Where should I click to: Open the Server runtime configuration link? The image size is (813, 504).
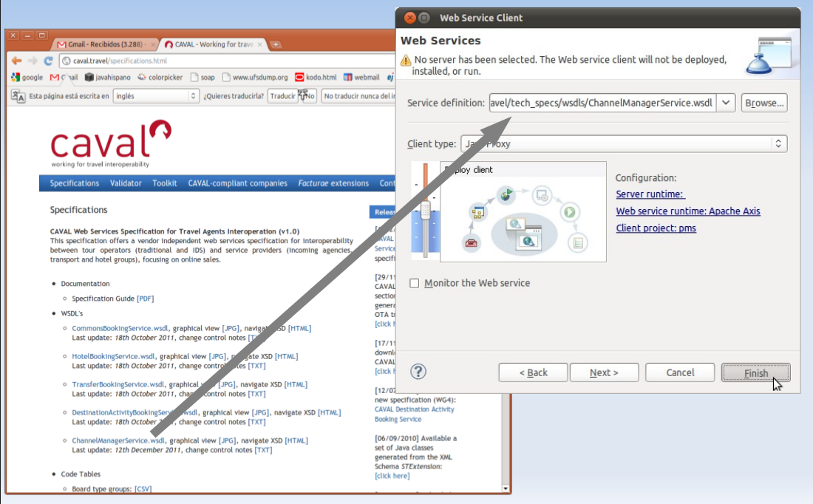click(650, 194)
